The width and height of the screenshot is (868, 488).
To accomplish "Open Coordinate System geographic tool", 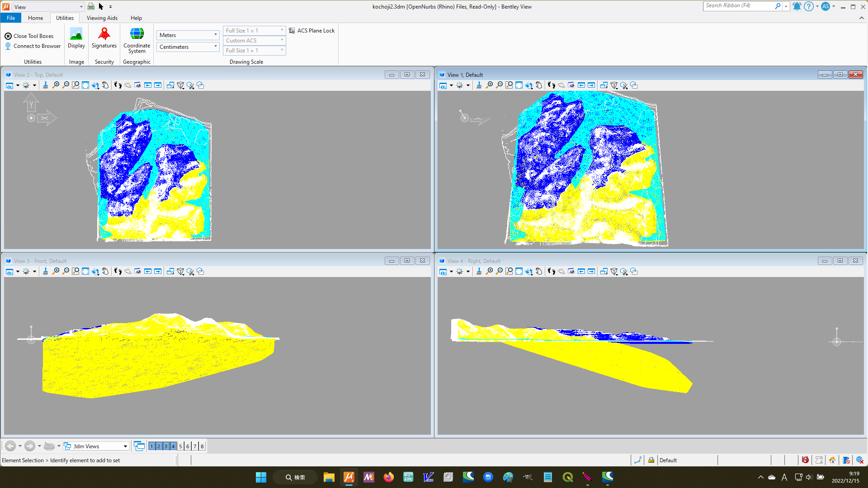I will (x=137, y=40).
